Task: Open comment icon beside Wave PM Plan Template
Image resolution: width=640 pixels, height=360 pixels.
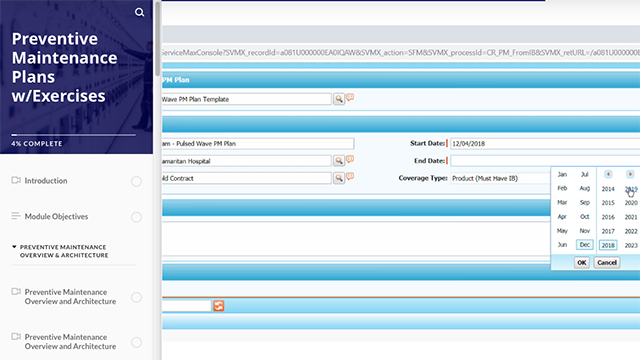Action: 350,98
